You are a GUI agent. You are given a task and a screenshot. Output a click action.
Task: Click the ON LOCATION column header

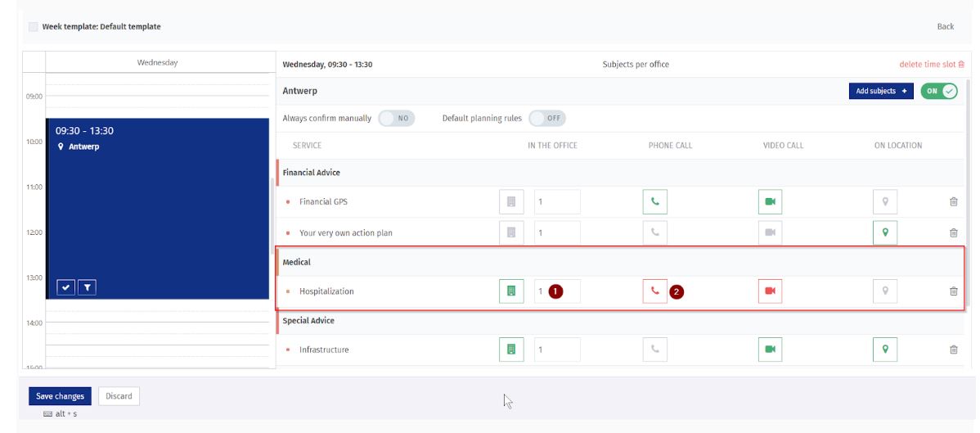click(898, 145)
